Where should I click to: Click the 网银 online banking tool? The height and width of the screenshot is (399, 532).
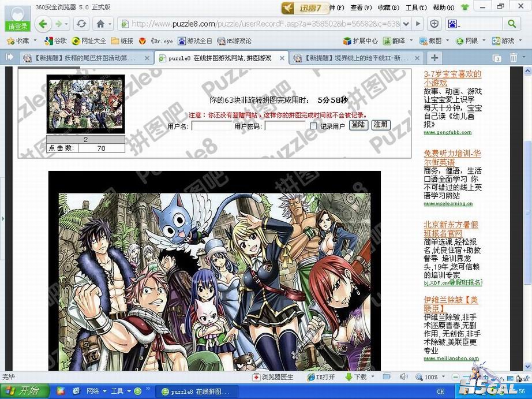(467, 41)
